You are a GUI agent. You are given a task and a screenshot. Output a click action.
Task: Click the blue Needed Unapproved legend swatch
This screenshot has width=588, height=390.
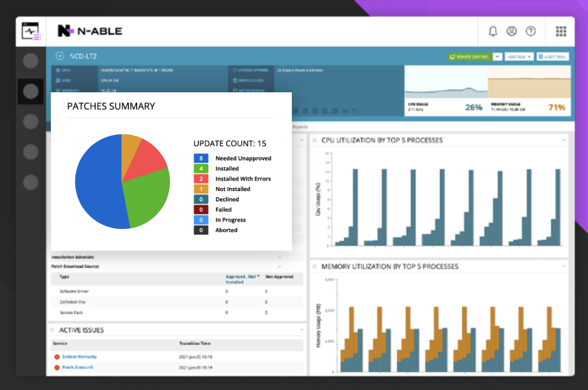tap(201, 158)
